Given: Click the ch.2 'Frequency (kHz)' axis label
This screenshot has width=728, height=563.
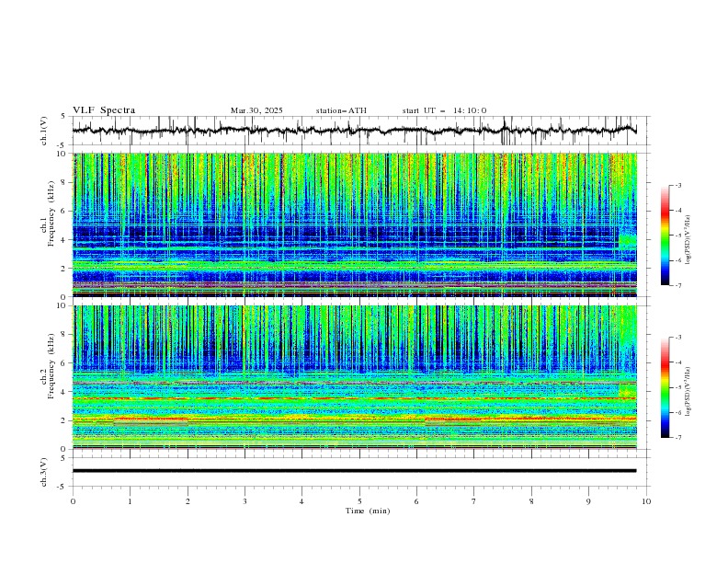Looking at the screenshot, I should (51, 365).
